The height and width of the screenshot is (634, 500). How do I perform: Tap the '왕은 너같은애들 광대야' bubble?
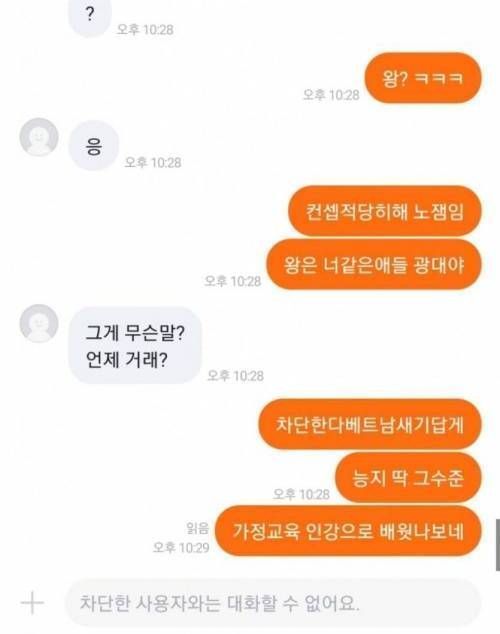point(374,264)
